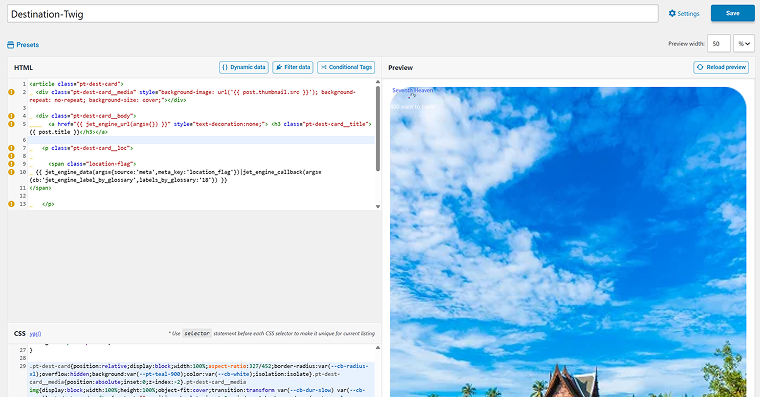Click the CSS editor scroll up arrow
The height and width of the screenshot is (397, 760).
[x=378, y=348]
